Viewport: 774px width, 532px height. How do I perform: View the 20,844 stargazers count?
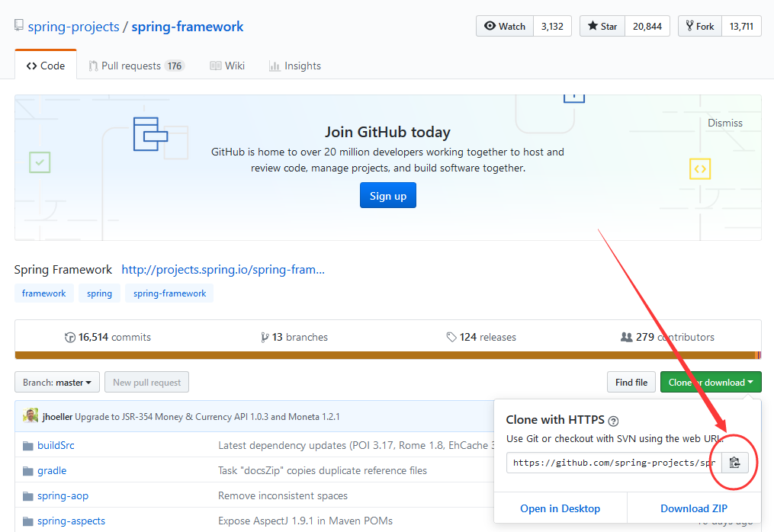[647, 26]
